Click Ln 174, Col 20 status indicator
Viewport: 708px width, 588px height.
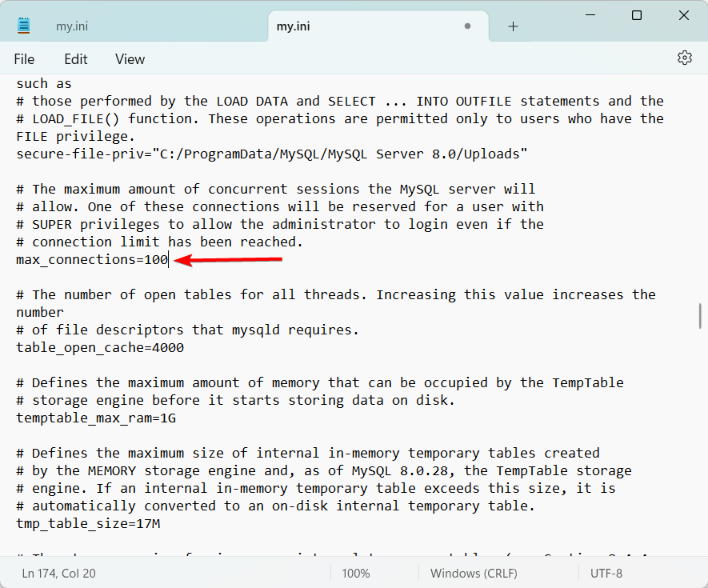[58, 573]
